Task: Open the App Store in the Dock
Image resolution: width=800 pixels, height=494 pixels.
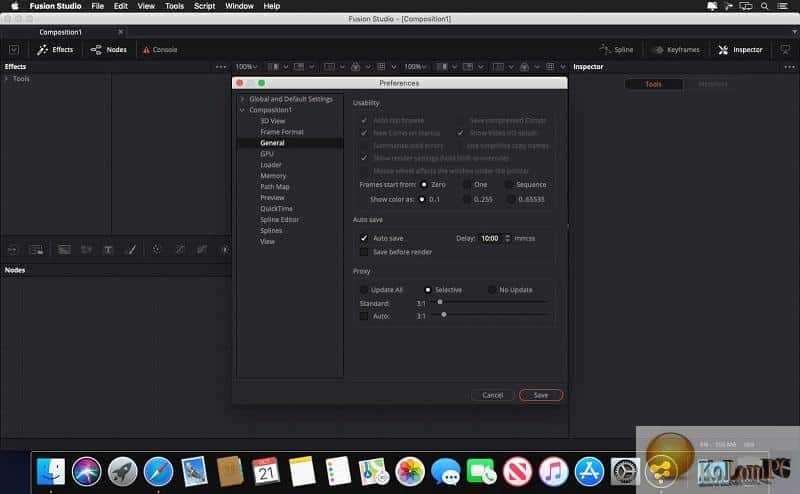Action: (589, 471)
